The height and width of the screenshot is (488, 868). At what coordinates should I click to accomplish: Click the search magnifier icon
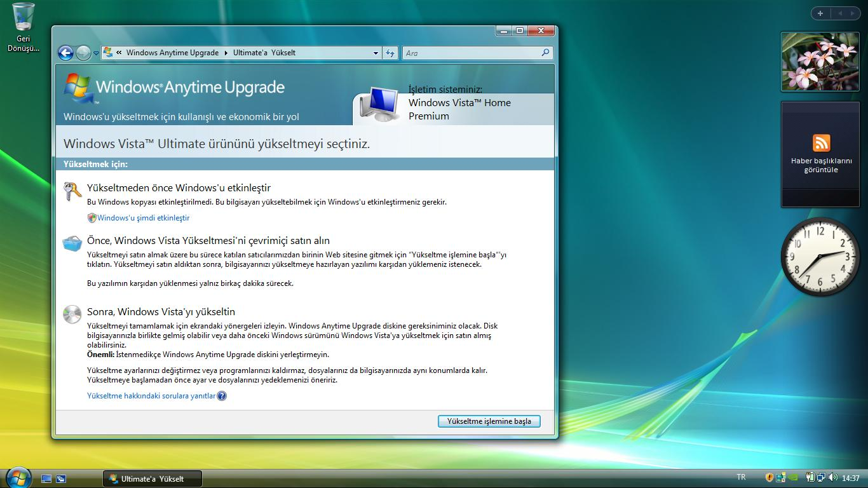click(x=546, y=53)
